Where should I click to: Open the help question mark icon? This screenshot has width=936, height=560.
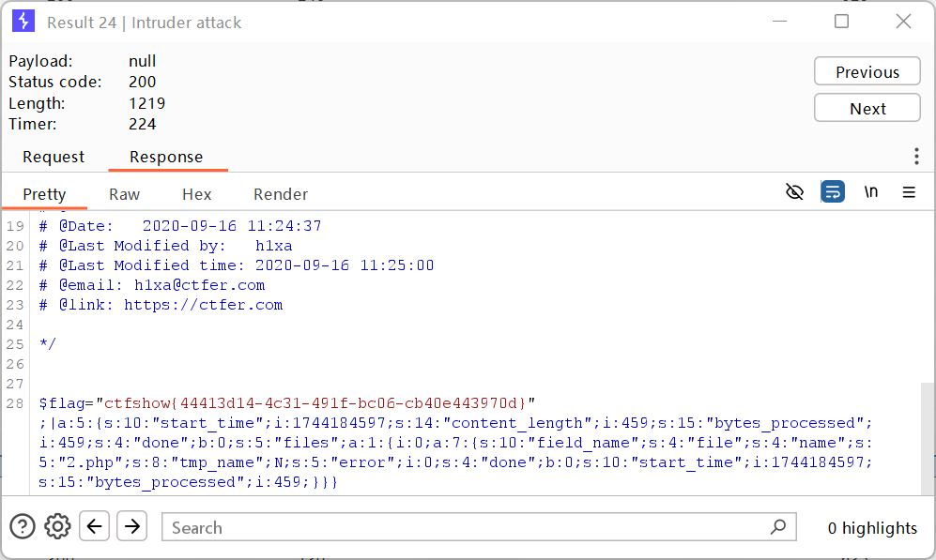(23, 526)
